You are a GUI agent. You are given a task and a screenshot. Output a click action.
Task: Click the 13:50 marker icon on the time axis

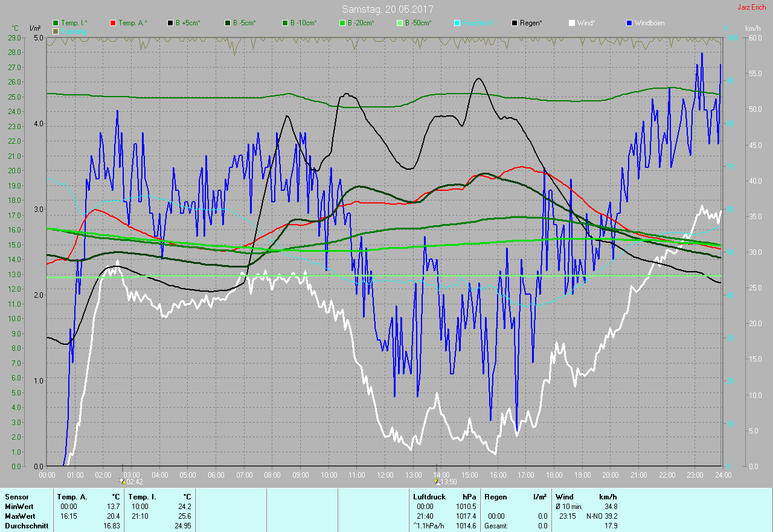(x=437, y=481)
